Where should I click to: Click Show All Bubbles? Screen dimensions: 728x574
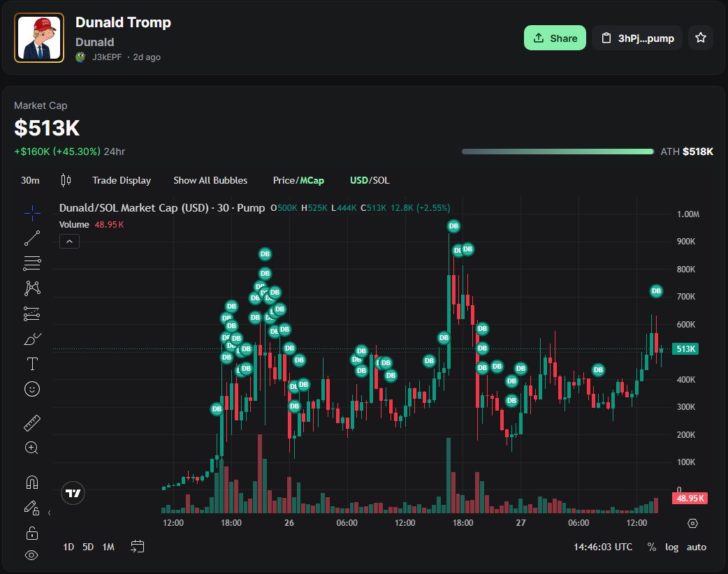[x=210, y=180]
